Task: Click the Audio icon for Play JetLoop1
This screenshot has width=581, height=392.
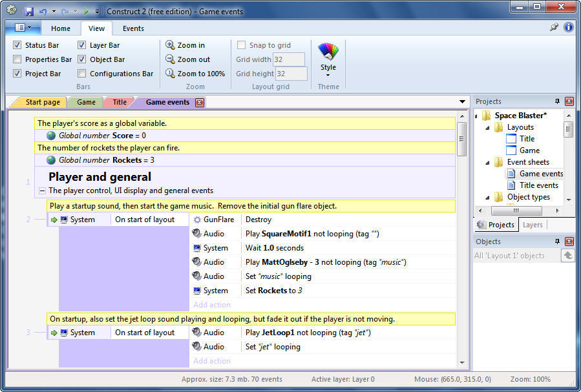Action: (196, 332)
